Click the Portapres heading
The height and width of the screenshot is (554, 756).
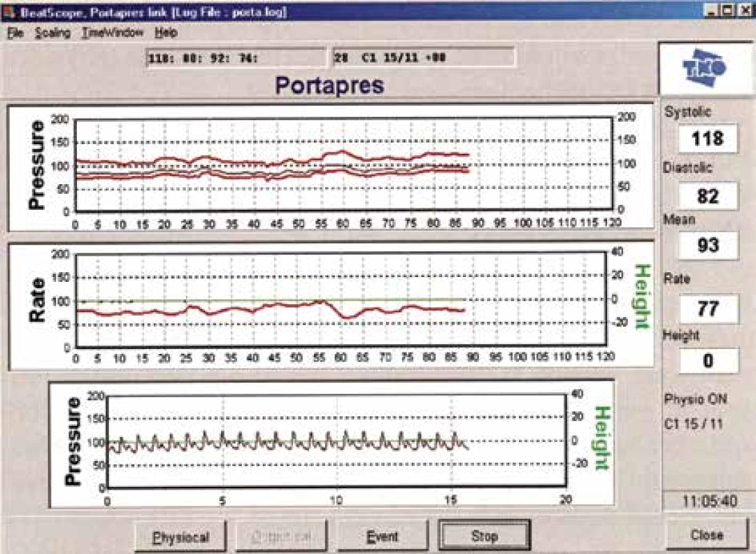(329, 85)
